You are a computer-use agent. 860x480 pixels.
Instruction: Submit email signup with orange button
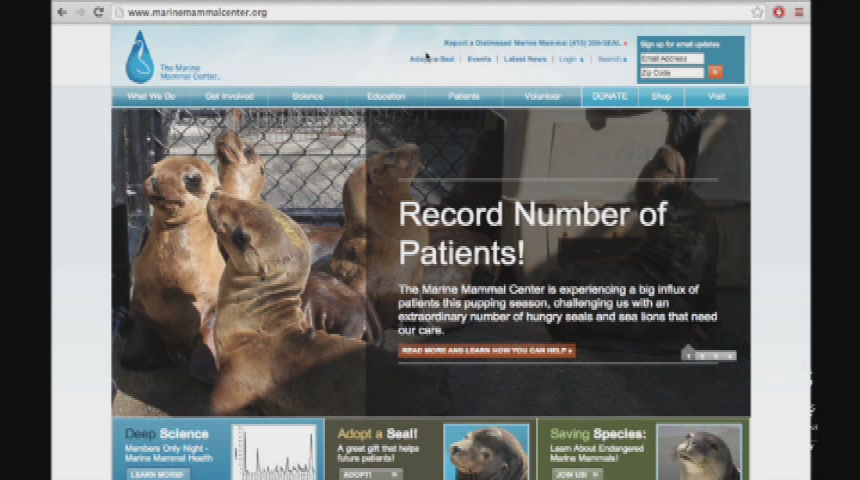[x=715, y=72]
